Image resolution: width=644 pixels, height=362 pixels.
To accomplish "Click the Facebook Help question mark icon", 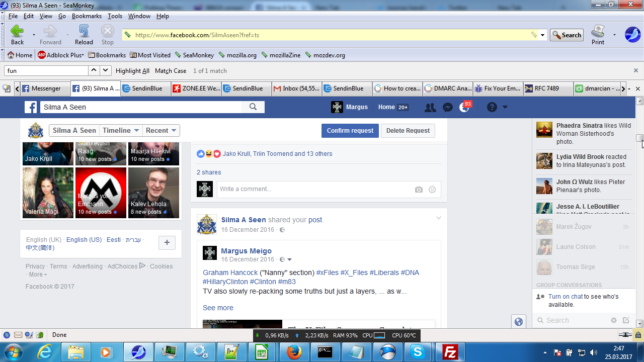I will tap(492, 107).
